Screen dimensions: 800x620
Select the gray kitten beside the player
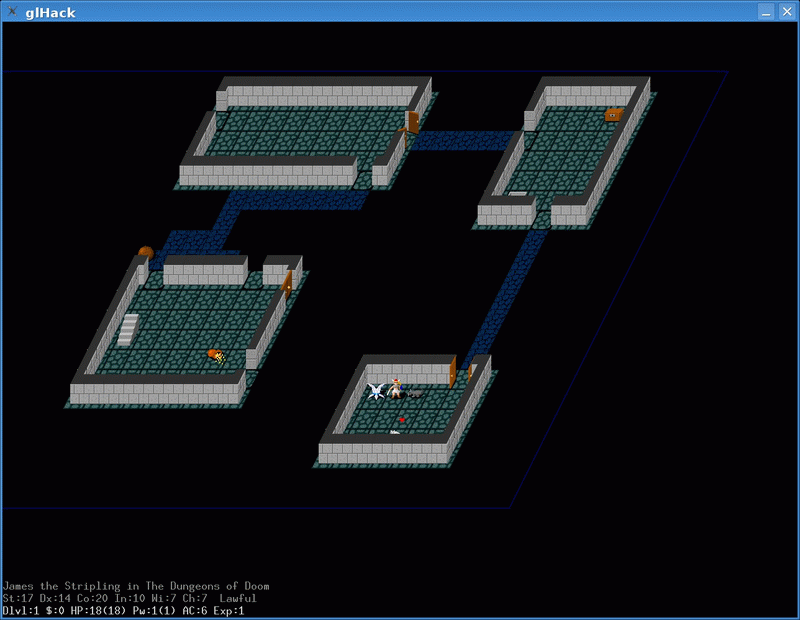tap(415, 394)
